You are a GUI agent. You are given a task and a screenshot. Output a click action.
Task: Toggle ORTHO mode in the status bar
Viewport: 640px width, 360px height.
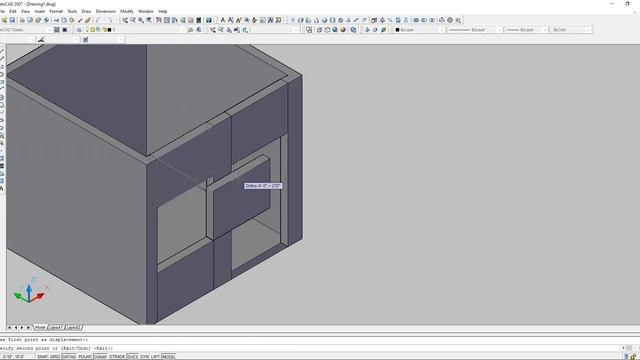click(x=69, y=357)
